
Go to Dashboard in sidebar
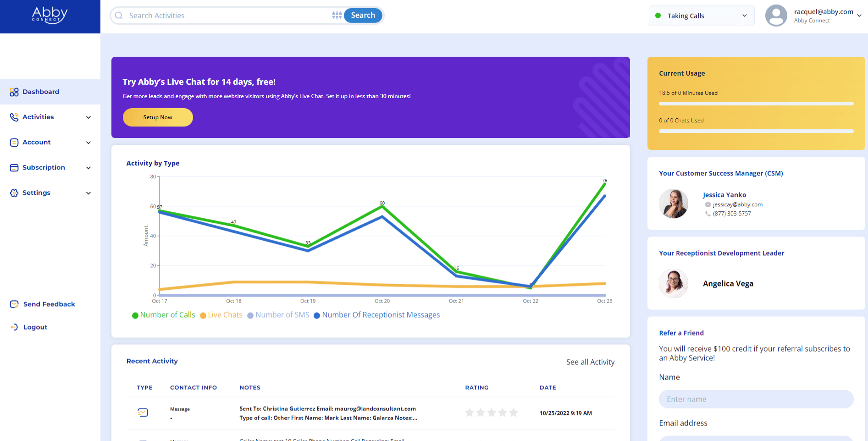50,92
